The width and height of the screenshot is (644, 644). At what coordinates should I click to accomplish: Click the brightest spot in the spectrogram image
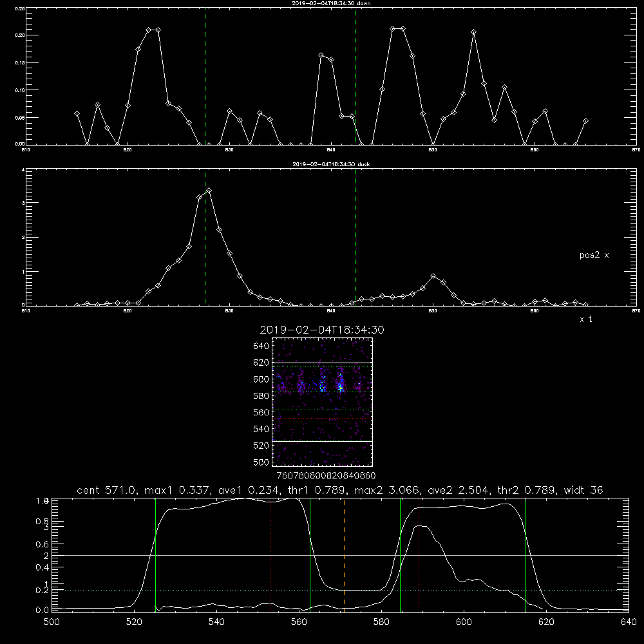pyautogui.click(x=340, y=387)
